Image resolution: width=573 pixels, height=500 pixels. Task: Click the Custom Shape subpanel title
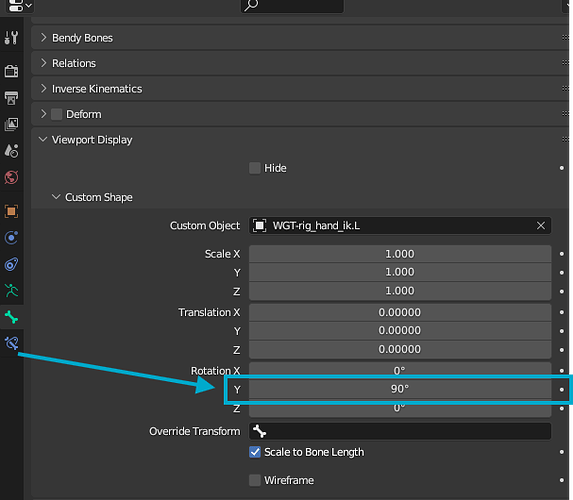click(x=99, y=197)
